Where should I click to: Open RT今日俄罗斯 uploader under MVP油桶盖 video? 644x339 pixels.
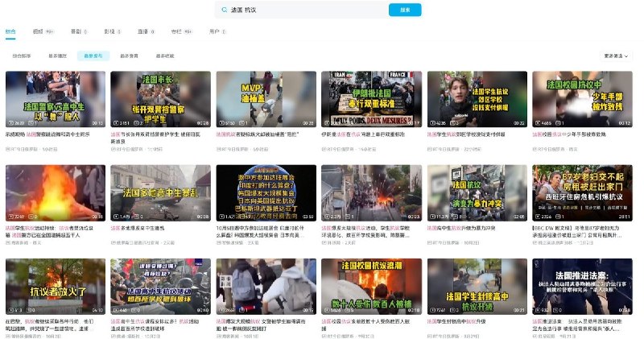[235, 149]
